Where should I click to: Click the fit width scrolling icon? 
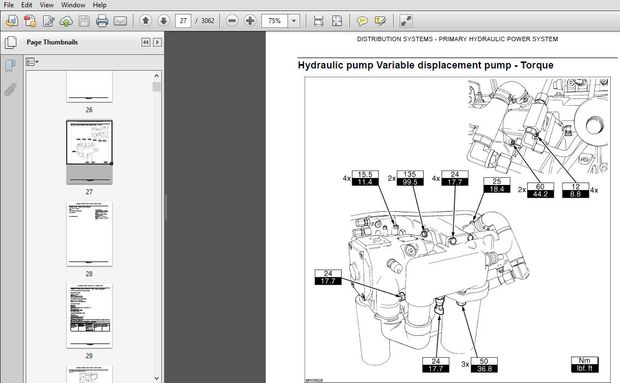pos(318,21)
